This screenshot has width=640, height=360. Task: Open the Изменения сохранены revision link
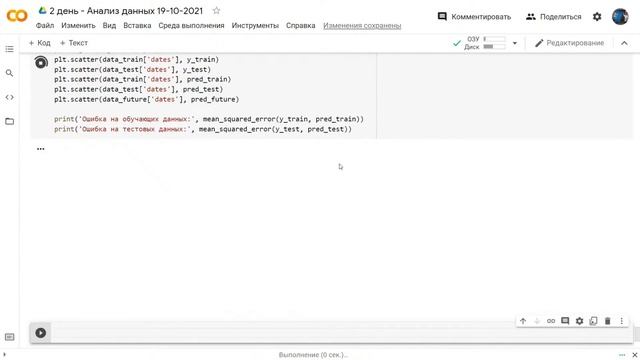pyautogui.click(x=362, y=26)
